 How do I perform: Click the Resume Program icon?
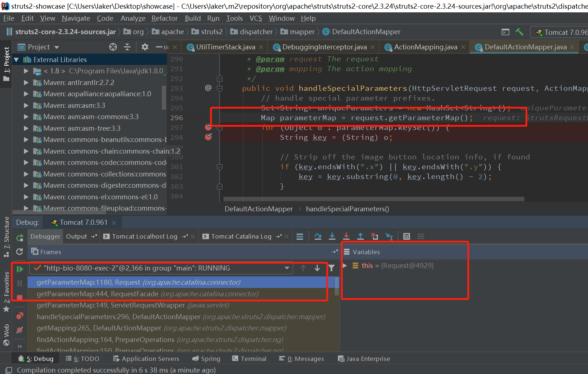[20, 269]
